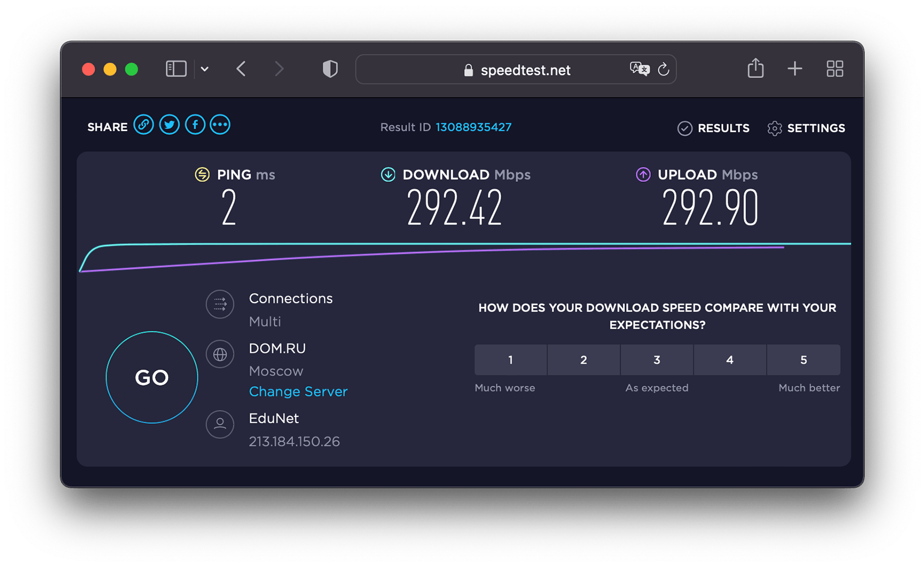The height and width of the screenshot is (567, 924).
Task: Click the ISP user icon
Action: (220, 424)
